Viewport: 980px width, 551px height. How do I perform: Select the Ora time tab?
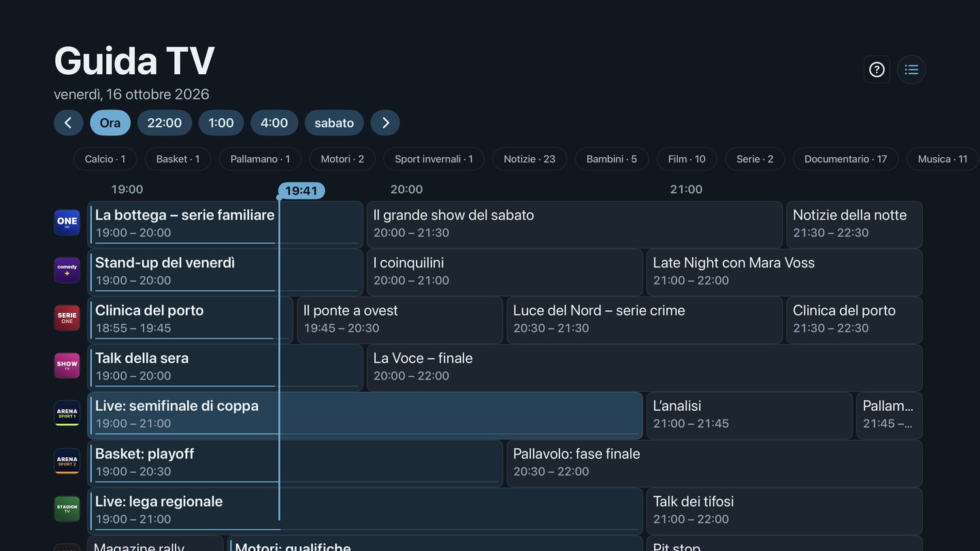[x=110, y=122]
